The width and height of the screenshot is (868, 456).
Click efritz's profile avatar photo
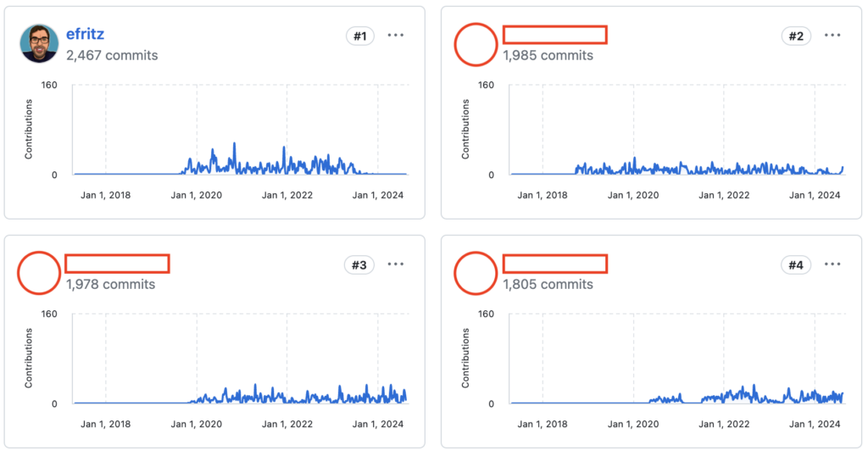coord(39,44)
